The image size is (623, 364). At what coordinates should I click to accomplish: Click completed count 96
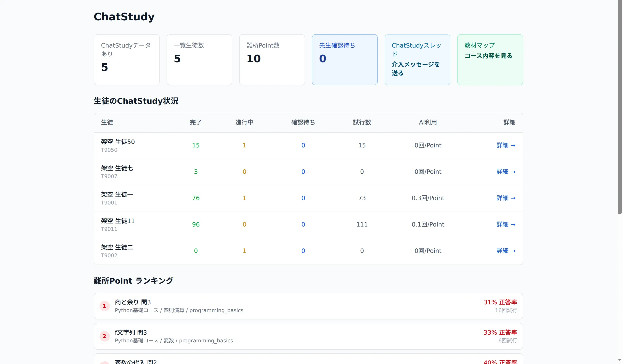pyautogui.click(x=196, y=225)
